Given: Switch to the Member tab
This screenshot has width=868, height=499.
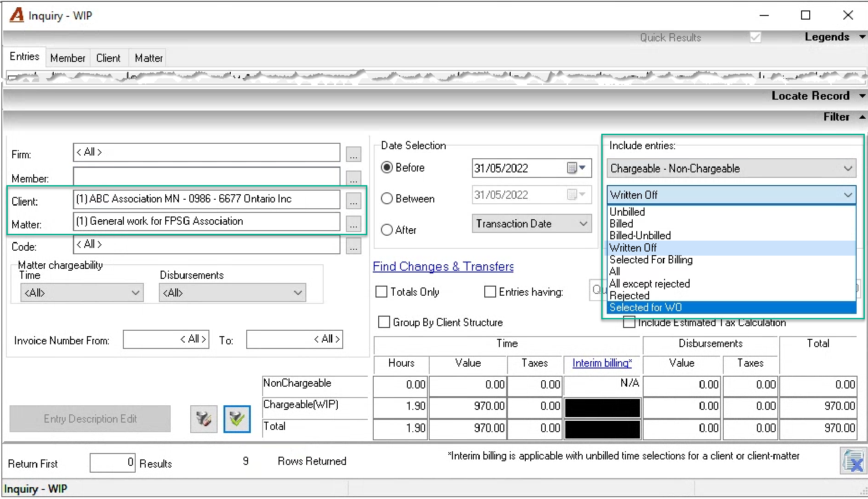Looking at the screenshot, I should 68,58.
